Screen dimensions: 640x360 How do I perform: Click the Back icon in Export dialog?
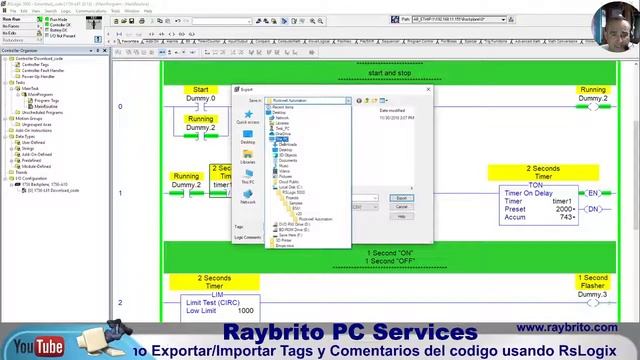pos(359,100)
